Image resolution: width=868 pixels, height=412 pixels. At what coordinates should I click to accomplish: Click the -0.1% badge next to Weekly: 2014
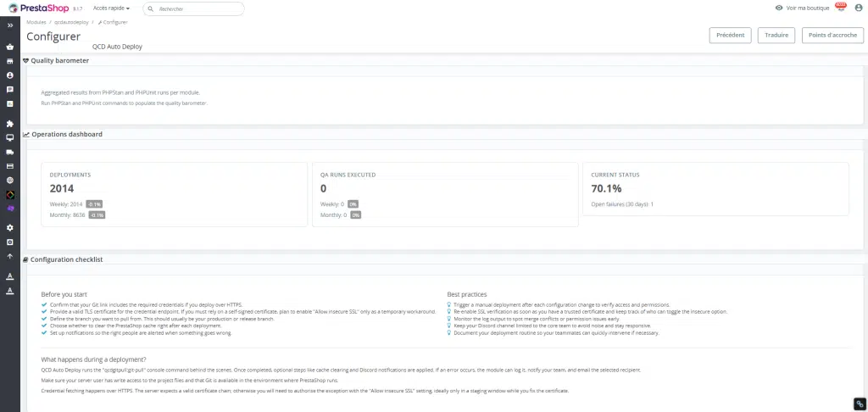(x=94, y=204)
